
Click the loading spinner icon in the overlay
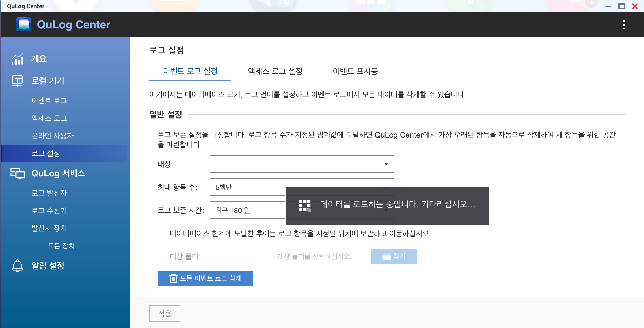point(305,206)
